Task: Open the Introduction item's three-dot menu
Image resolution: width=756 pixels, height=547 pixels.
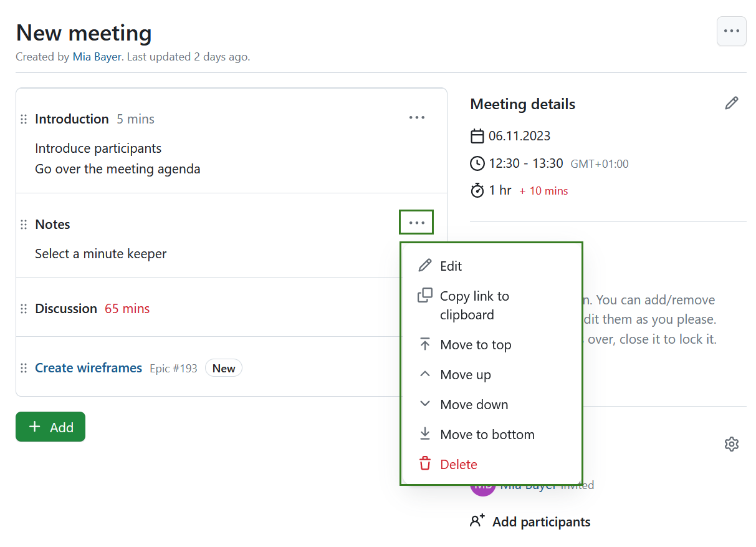Action: point(416,118)
